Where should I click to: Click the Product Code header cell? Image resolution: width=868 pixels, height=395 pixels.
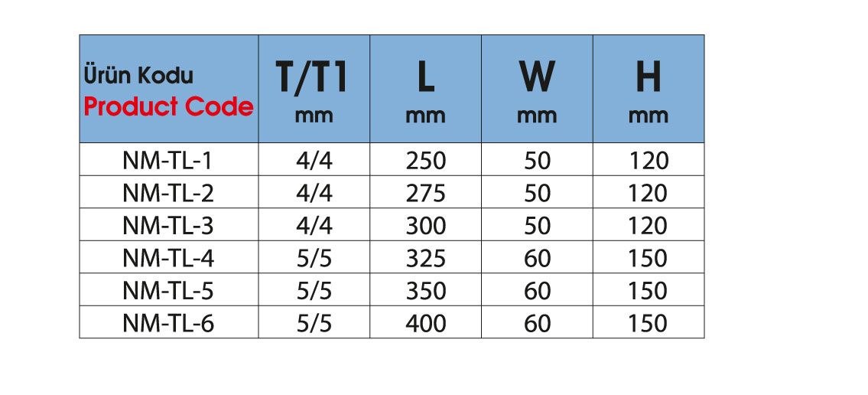(x=168, y=89)
